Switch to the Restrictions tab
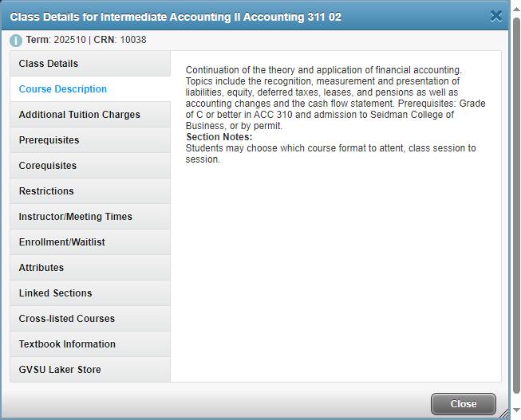521x420 pixels. pyautogui.click(x=46, y=191)
